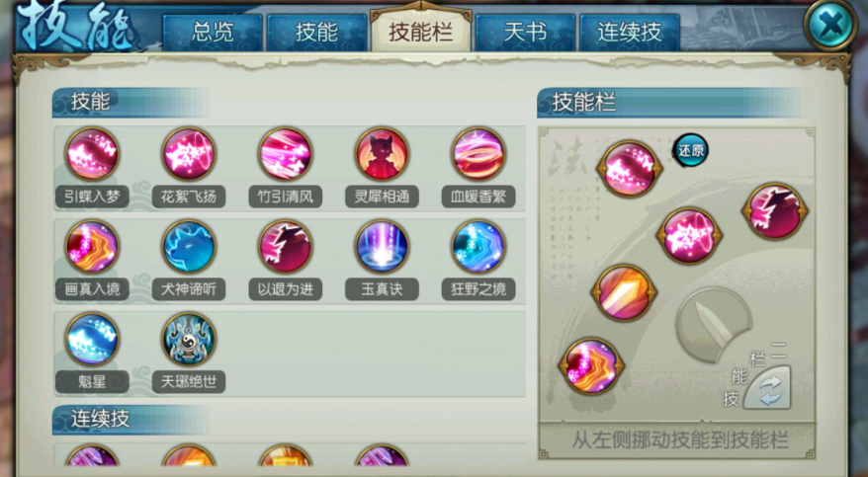Select the 灵犀相通 fox skill icon

(x=382, y=154)
